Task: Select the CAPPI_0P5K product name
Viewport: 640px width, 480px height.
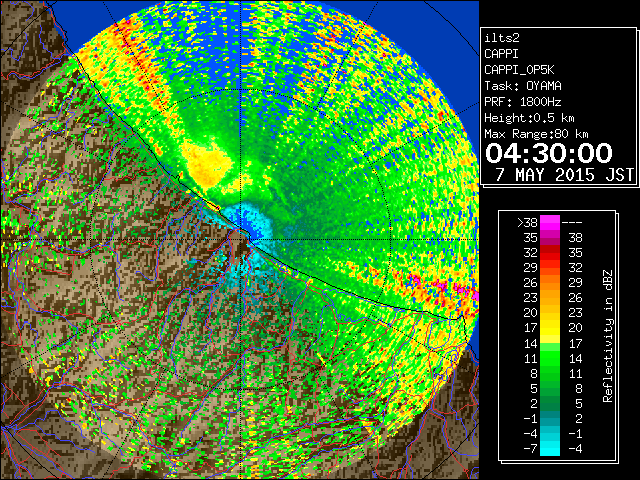Action: [x=519, y=70]
